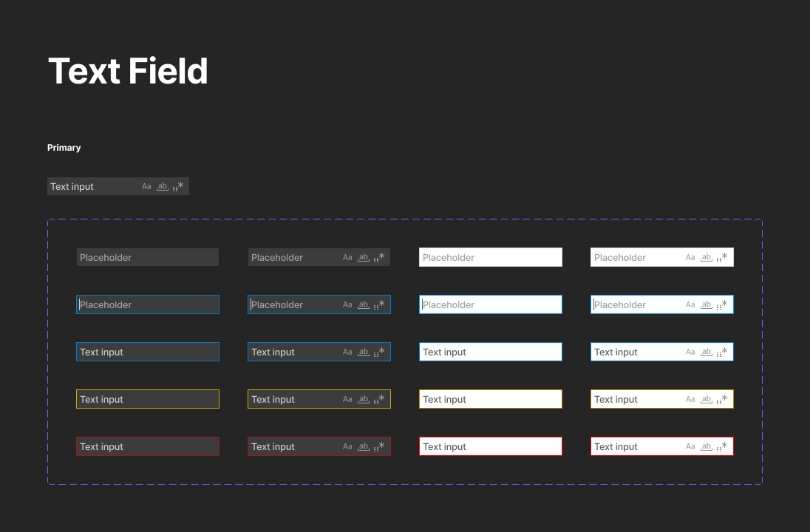This screenshot has height=532, width=810.
Task: Click the Primary section label
Action: tap(64, 148)
